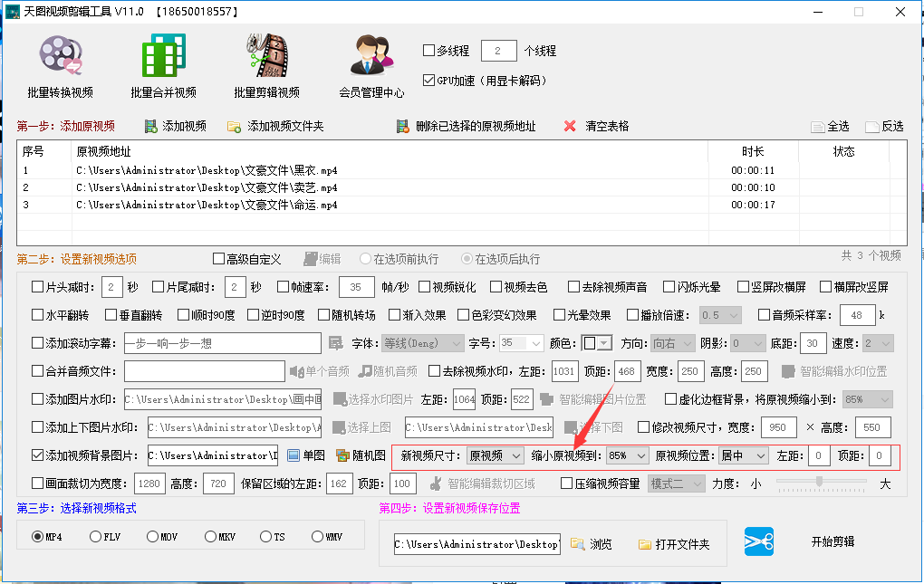Click the 添加视频文件夹 folder icon
Screen dimensions: 924x584
click(234, 127)
